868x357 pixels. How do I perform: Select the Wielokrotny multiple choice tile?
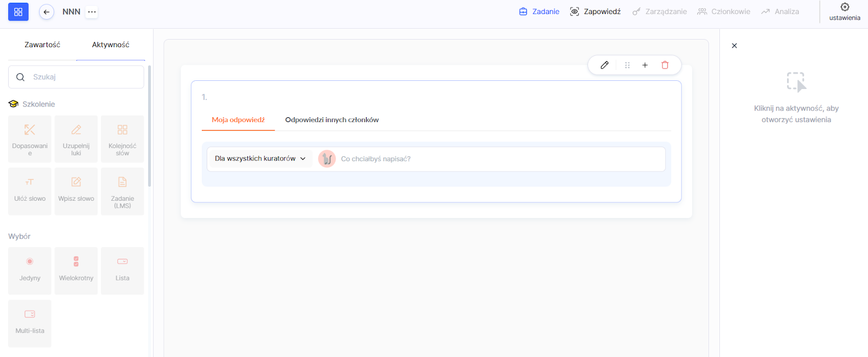coord(76,270)
